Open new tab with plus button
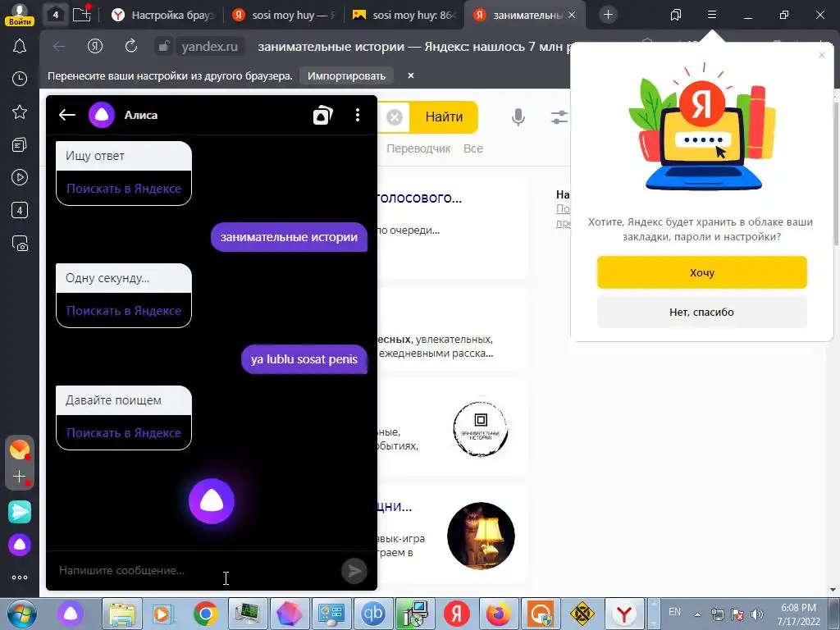 pos(608,15)
